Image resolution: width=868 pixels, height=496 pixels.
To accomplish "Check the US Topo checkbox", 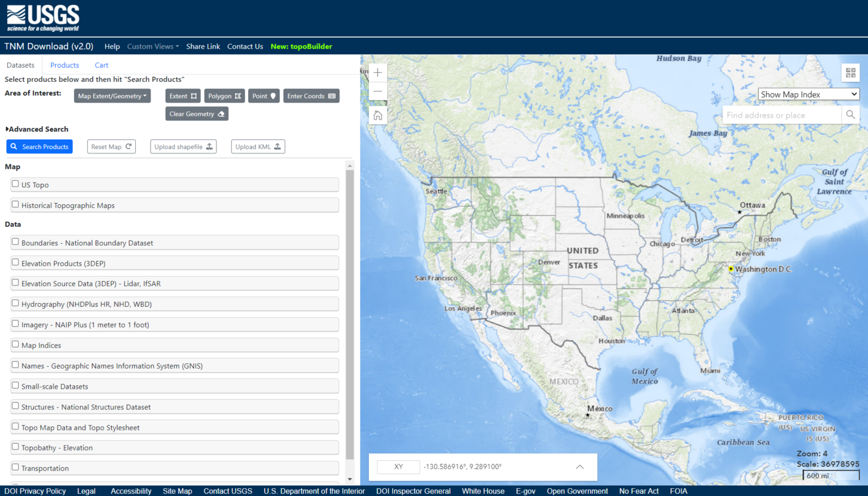I will coord(16,184).
